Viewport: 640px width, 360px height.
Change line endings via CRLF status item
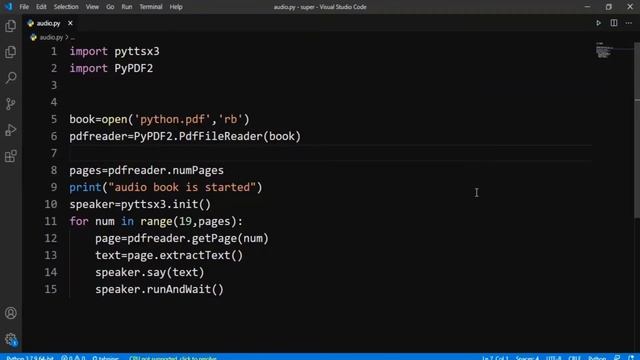point(574,357)
